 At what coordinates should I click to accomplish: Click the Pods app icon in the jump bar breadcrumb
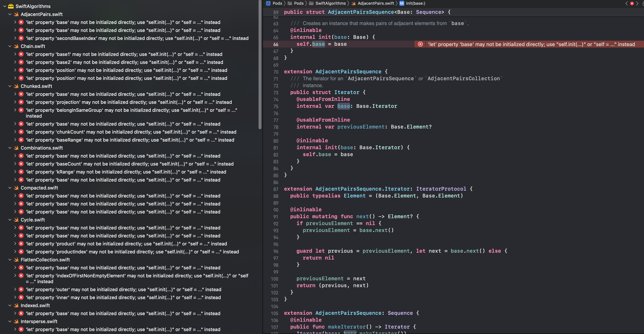pos(268,3)
